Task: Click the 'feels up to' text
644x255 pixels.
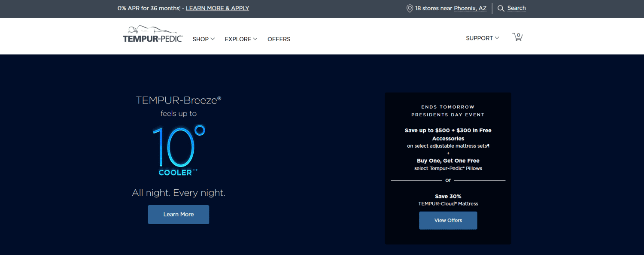Action: pyautogui.click(x=179, y=114)
